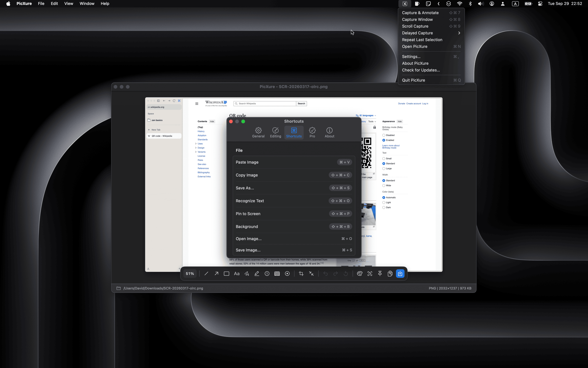Open the About settings tab
The height and width of the screenshot is (368, 588).
point(329,133)
